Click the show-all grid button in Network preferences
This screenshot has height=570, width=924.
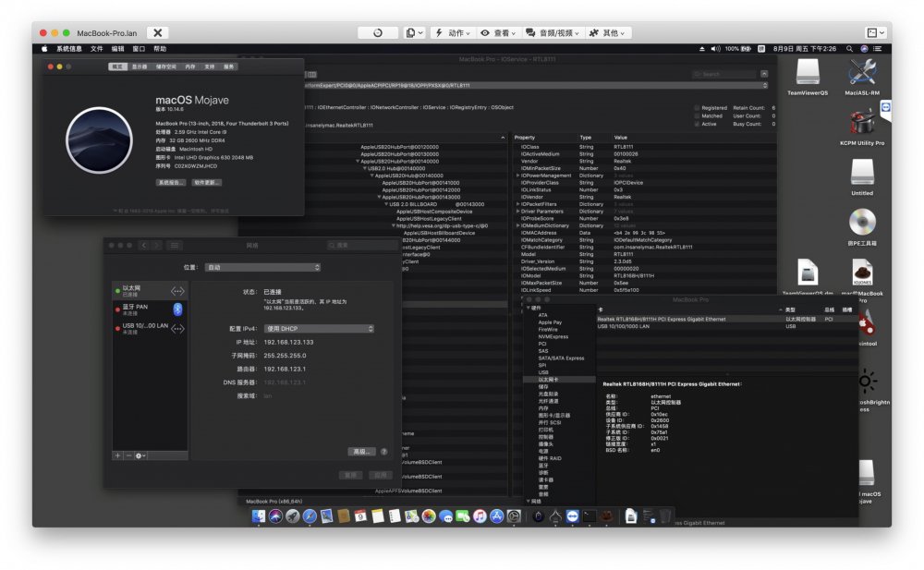175,245
